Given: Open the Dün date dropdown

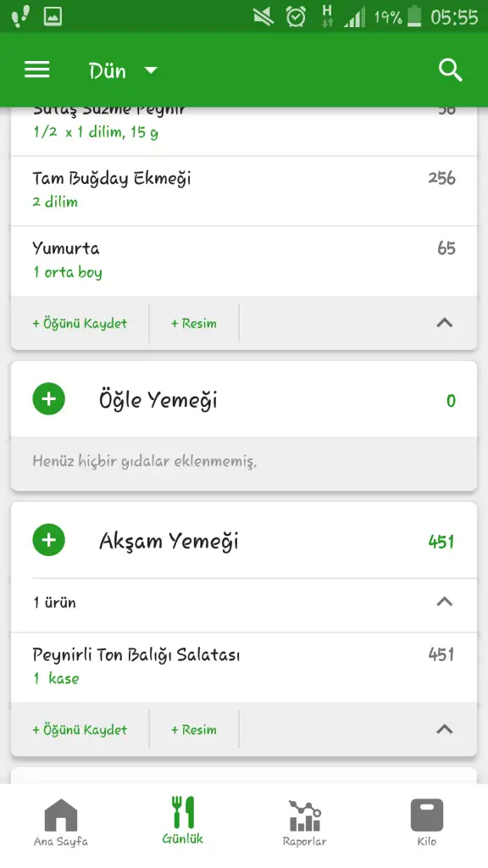Looking at the screenshot, I should tap(124, 71).
